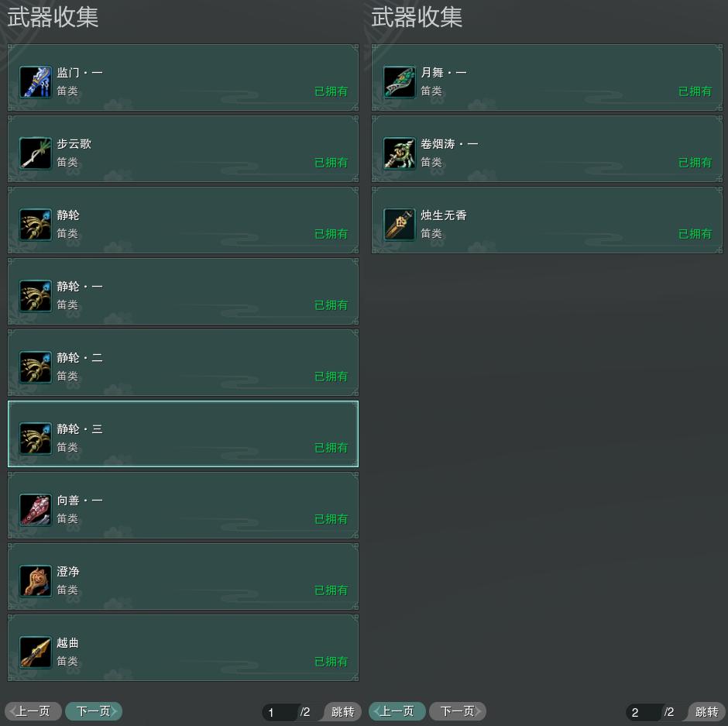Click the 向善·一 red weapon icon
The height and width of the screenshot is (726, 728).
pos(36,510)
